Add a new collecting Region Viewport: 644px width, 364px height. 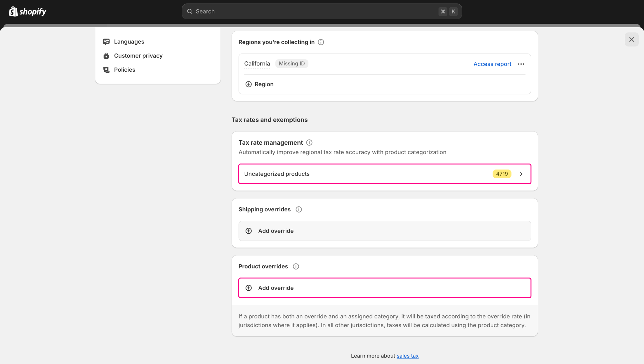[x=259, y=84]
